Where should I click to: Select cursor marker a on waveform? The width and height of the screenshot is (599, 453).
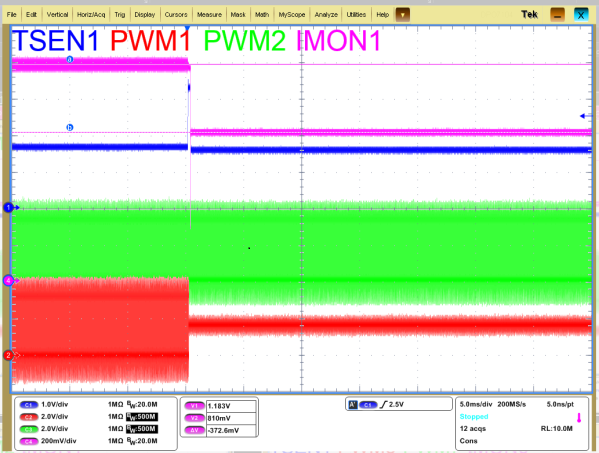(70, 59)
